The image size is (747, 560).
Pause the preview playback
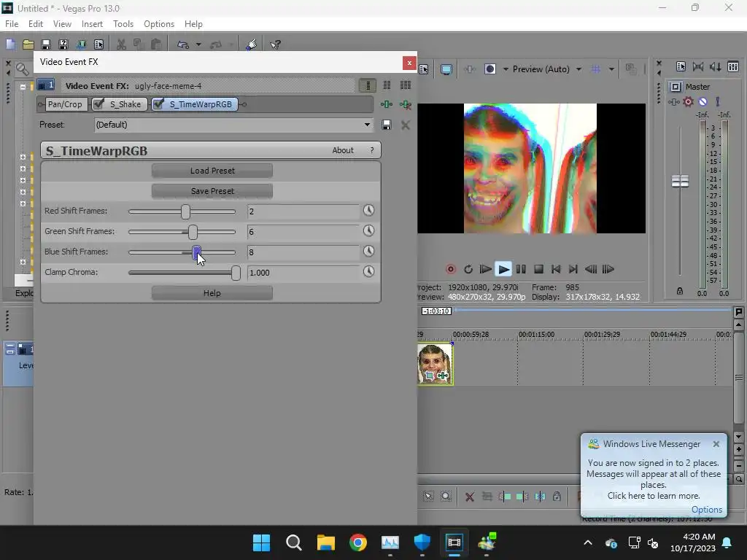pyautogui.click(x=521, y=269)
